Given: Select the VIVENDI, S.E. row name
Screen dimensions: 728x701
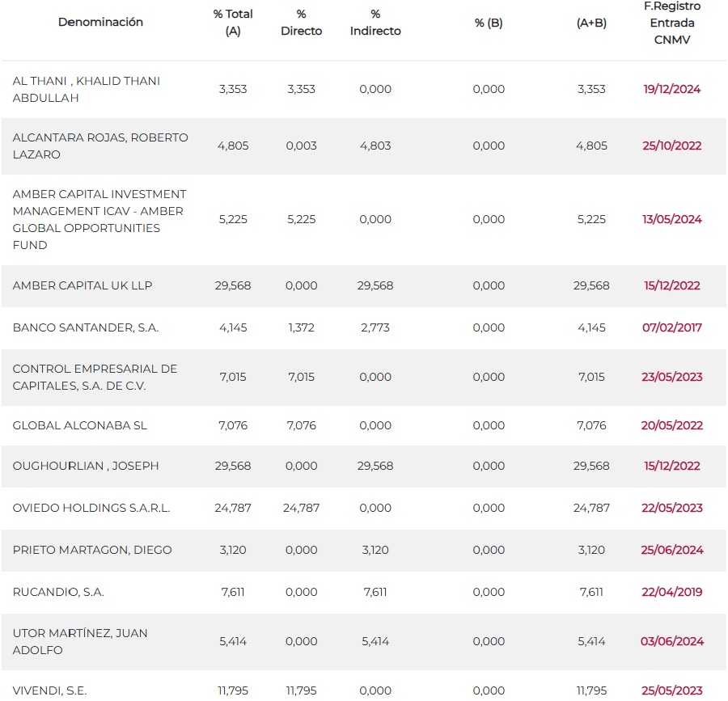Looking at the screenshot, I should pos(49,690).
